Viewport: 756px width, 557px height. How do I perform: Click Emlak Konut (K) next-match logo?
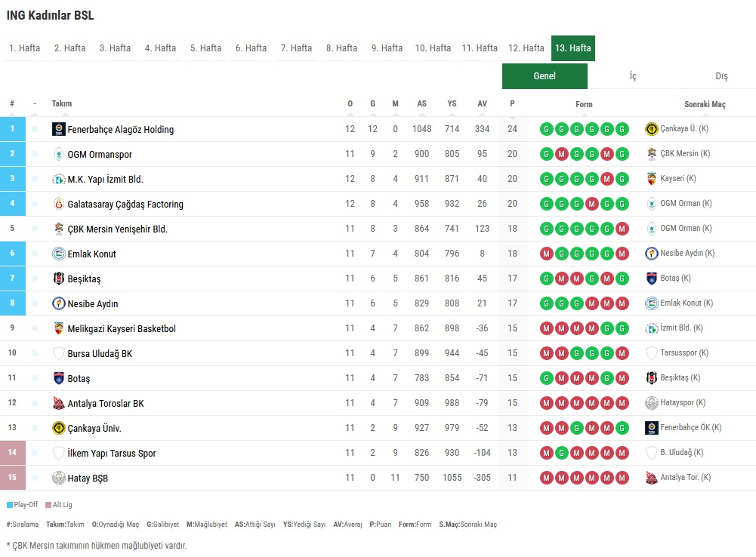pos(651,303)
